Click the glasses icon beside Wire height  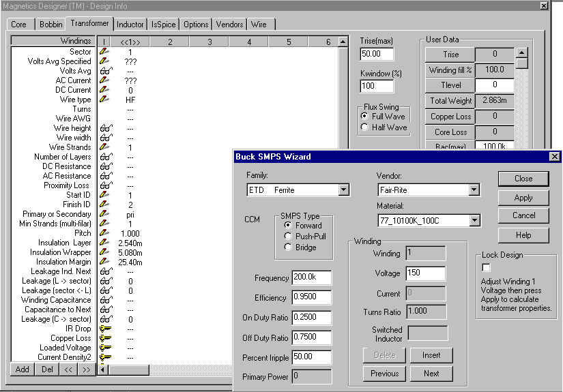click(105, 128)
